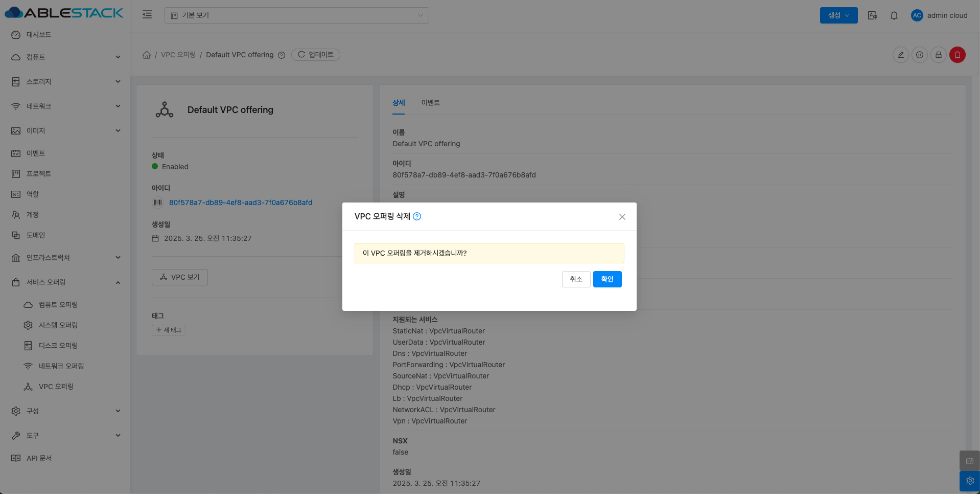This screenshot has height=494, width=980.
Task: Expand the 컴퓨트 sidebar menu
Action: tap(65, 57)
